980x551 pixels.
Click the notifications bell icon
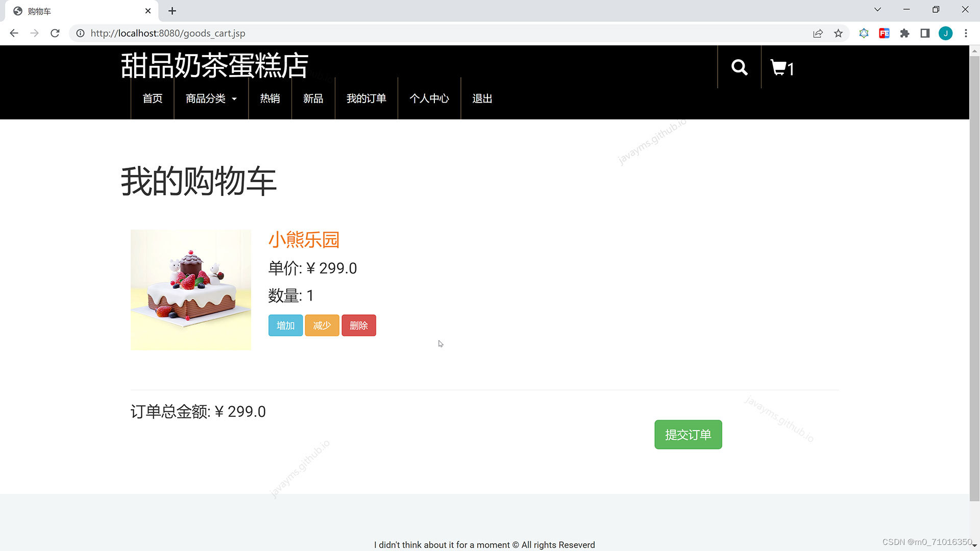[864, 33]
